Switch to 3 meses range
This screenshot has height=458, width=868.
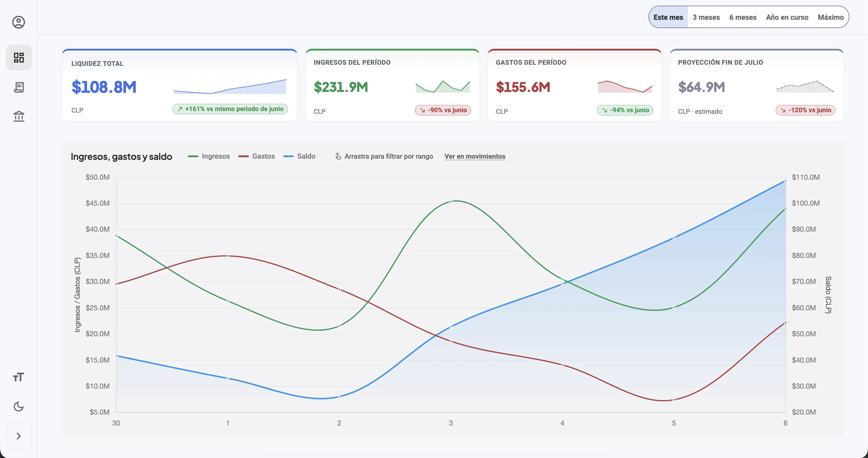coord(706,17)
